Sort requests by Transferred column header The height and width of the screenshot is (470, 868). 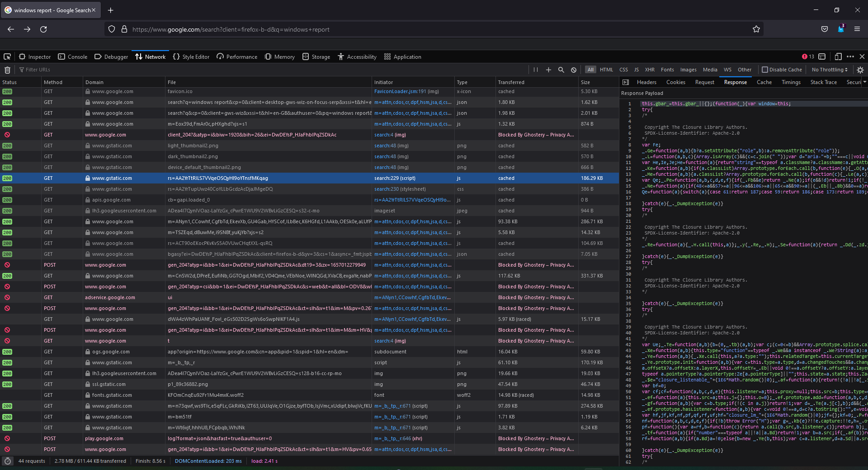tap(537, 82)
